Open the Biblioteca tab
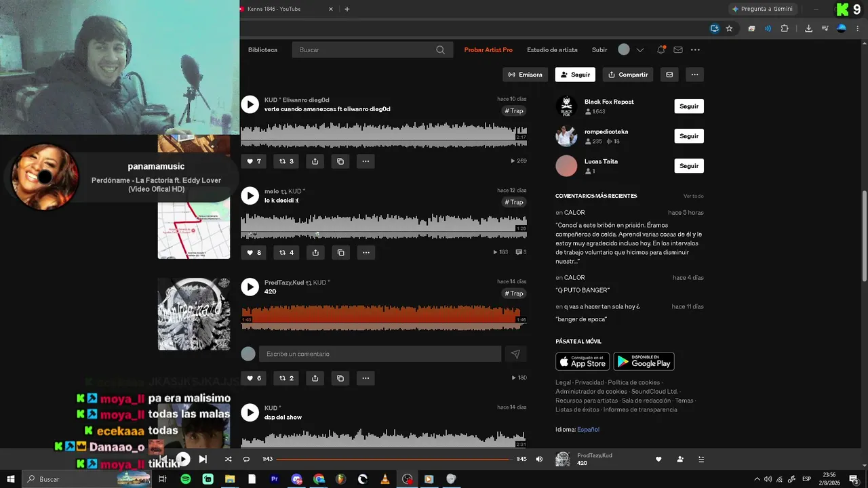 click(x=262, y=50)
